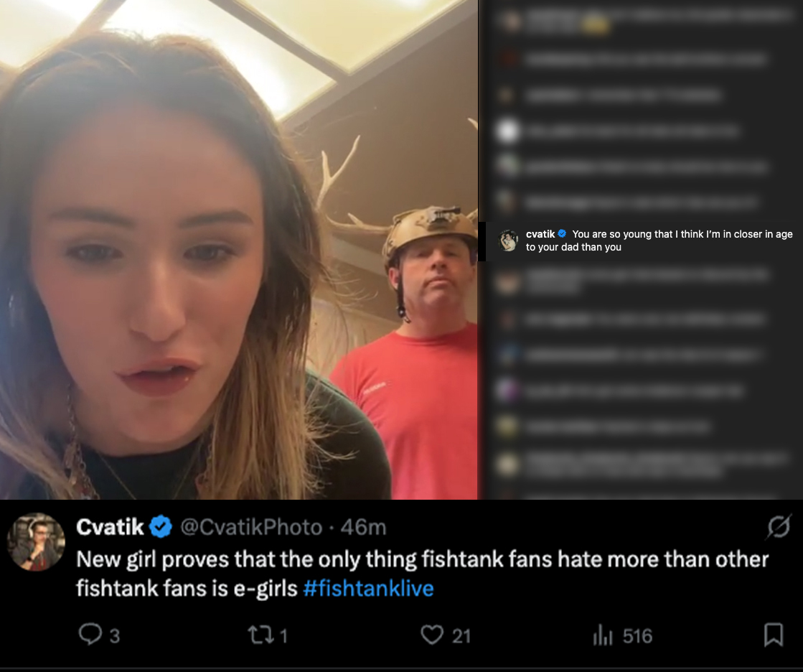Click the cvatik username in chat
This screenshot has width=803, height=672.
tap(540, 233)
